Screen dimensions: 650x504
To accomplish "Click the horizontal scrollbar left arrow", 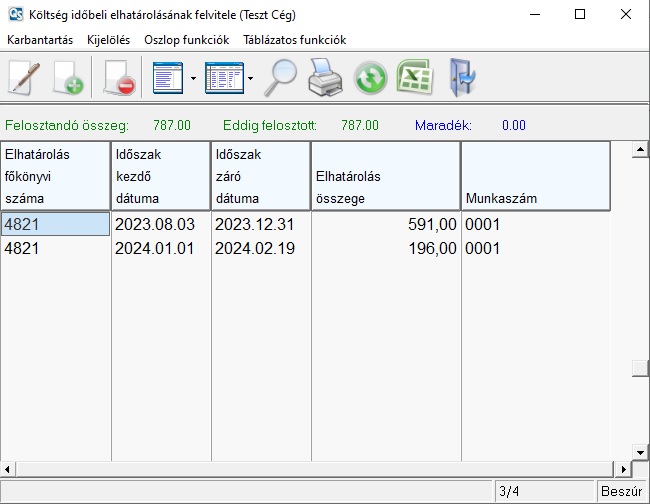I will 8,469.
